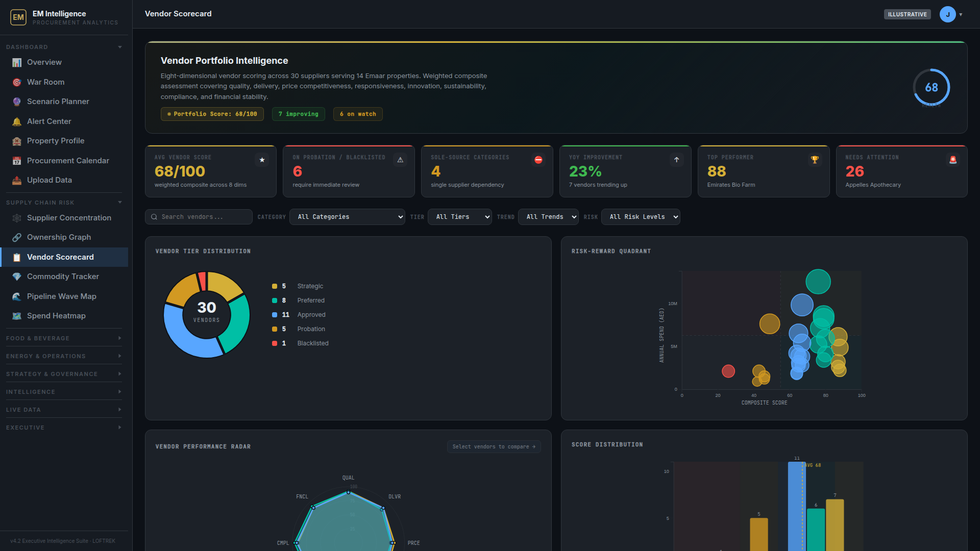
Task: Click the trophy icon on Top Performer card
Action: click(815, 160)
